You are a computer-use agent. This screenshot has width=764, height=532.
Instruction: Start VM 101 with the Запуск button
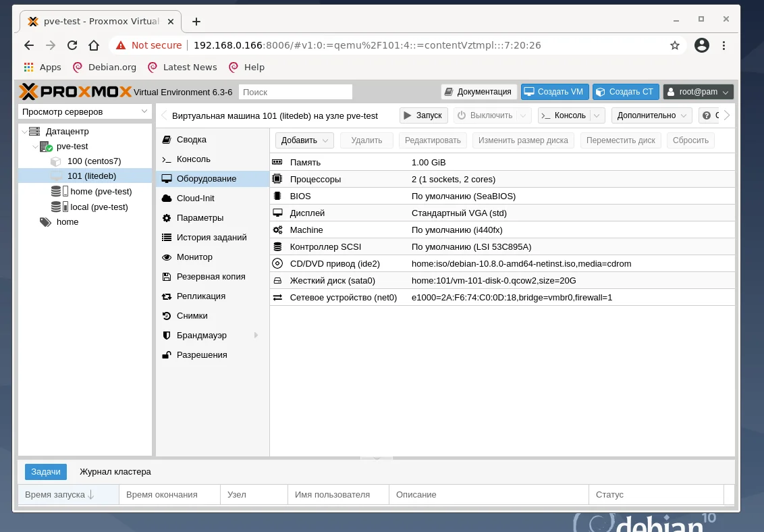point(423,115)
